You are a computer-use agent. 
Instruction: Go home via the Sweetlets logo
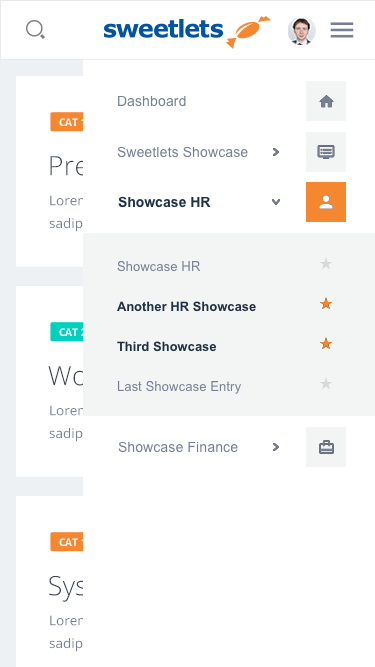click(187, 31)
